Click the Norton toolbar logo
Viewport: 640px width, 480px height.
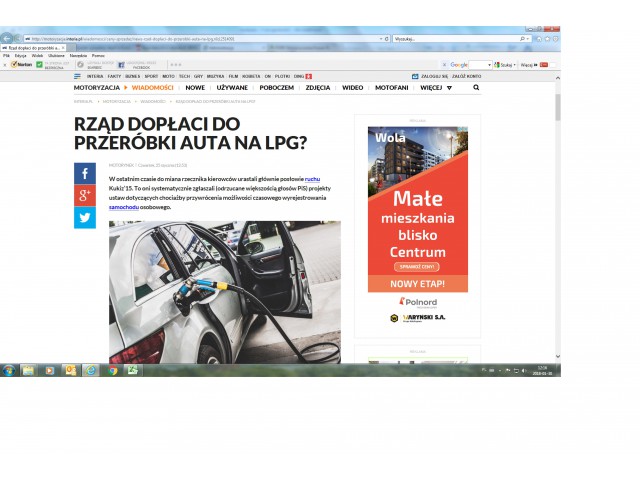pos(20,64)
